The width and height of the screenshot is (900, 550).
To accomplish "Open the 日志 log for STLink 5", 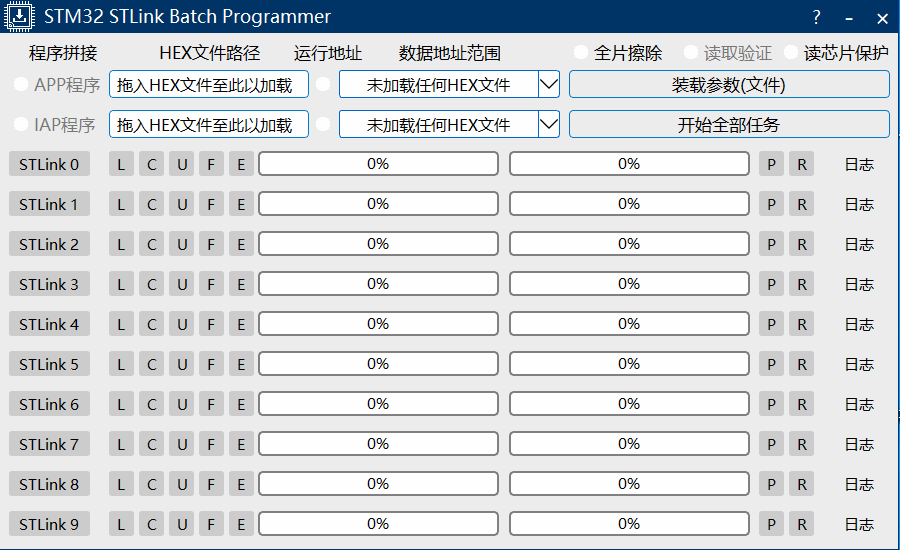I will 859,364.
